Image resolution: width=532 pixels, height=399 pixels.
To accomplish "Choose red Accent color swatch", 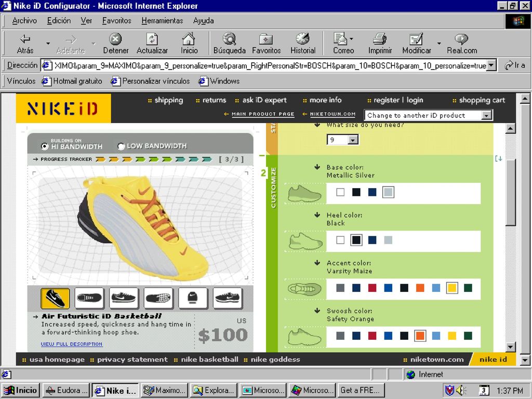I will point(372,288).
